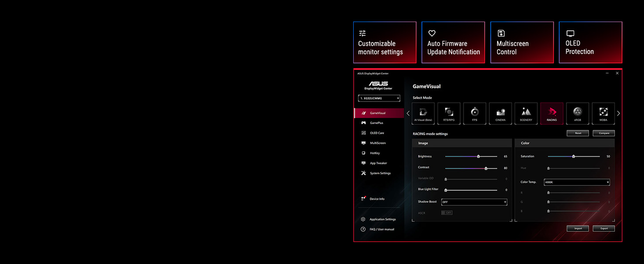Screen dimensions: 644x264
Task: Click the Export button
Action: pos(604,228)
